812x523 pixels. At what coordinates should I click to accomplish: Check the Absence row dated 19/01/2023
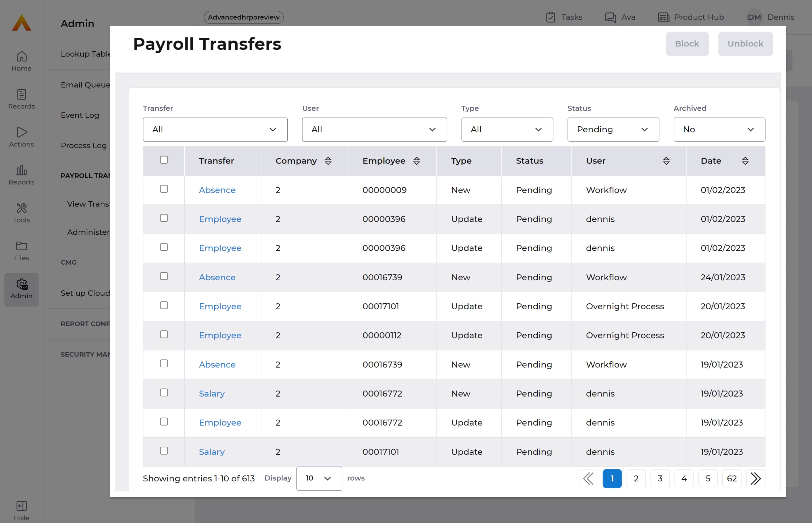coord(164,363)
